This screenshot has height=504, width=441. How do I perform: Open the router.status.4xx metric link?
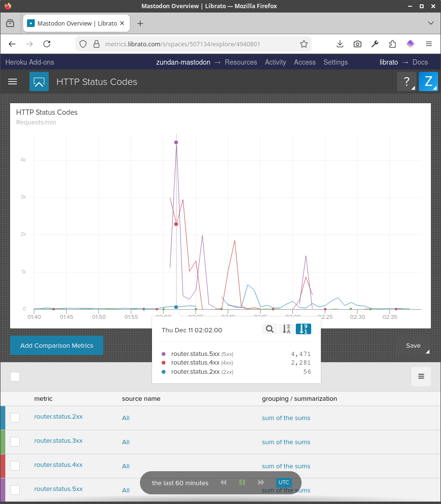point(58,465)
